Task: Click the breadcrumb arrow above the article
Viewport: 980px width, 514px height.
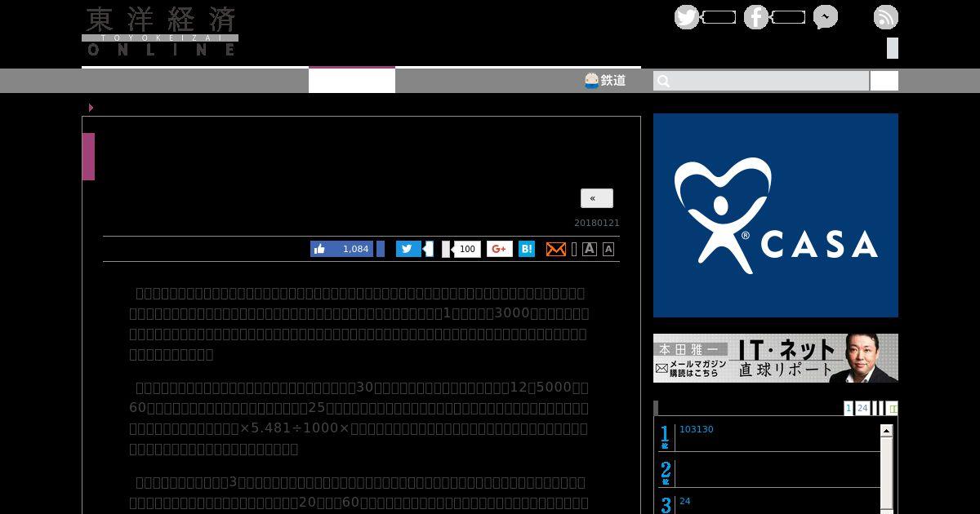Action: 91,108
